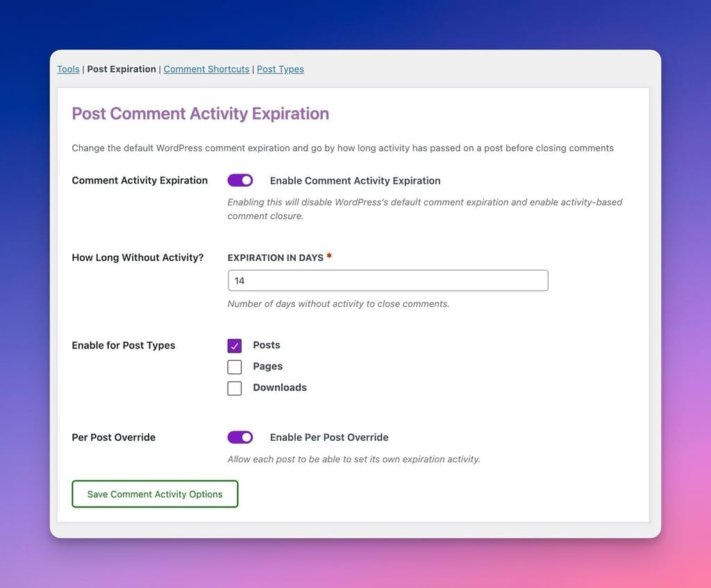711x588 pixels.
Task: Click the 'Change the default WordPress comment' intro text
Action: (x=342, y=149)
